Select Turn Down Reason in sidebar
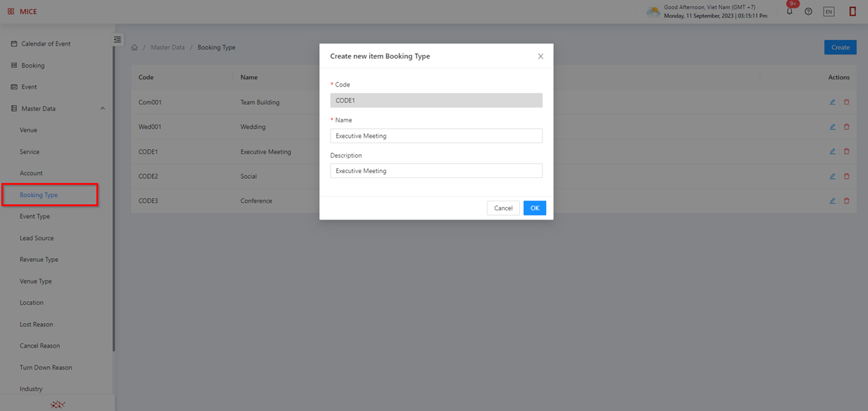The image size is (868, 411). (x=46, y=367)
